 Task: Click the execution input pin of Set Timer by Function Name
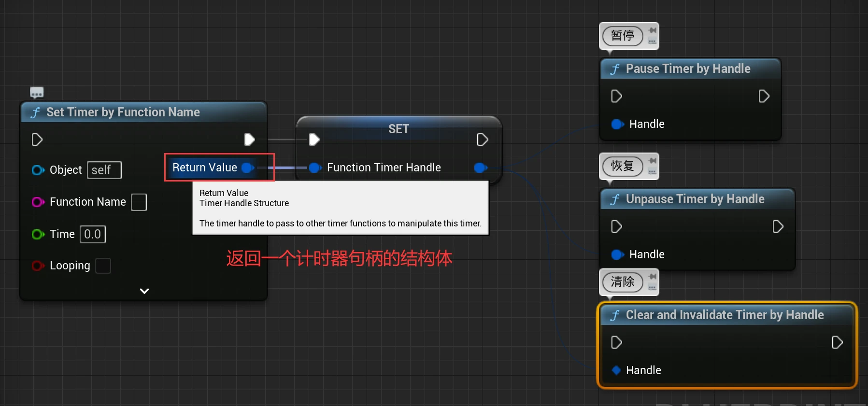click(37, 140)
